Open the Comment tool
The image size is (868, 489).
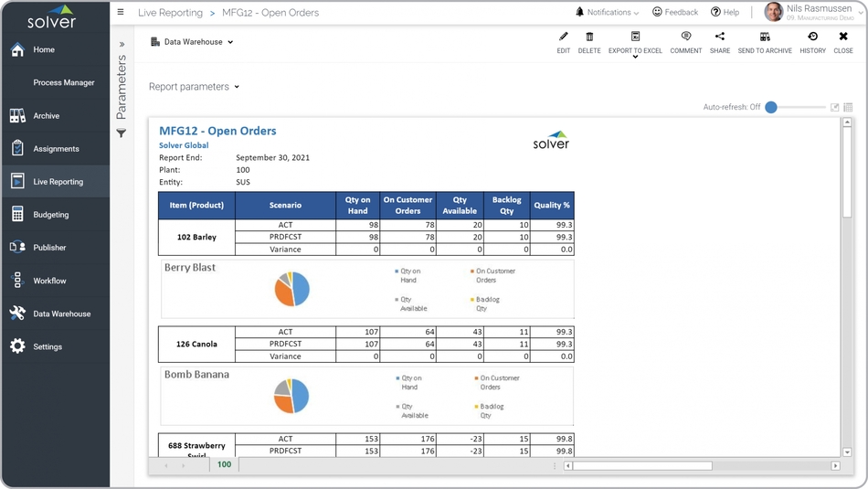tap(685, 37)
